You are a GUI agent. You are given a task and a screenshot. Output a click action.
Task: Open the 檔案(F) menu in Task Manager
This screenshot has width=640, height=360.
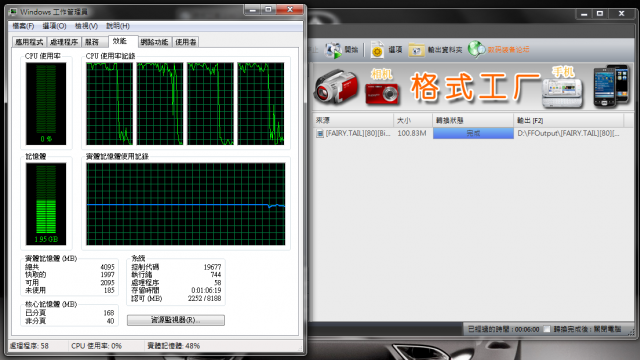(x=23, y=26)
